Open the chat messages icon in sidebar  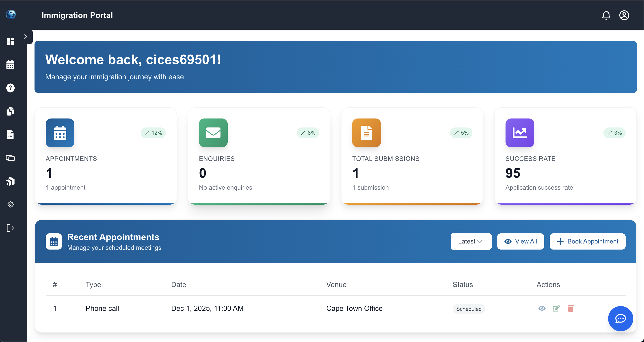[10, 158]
